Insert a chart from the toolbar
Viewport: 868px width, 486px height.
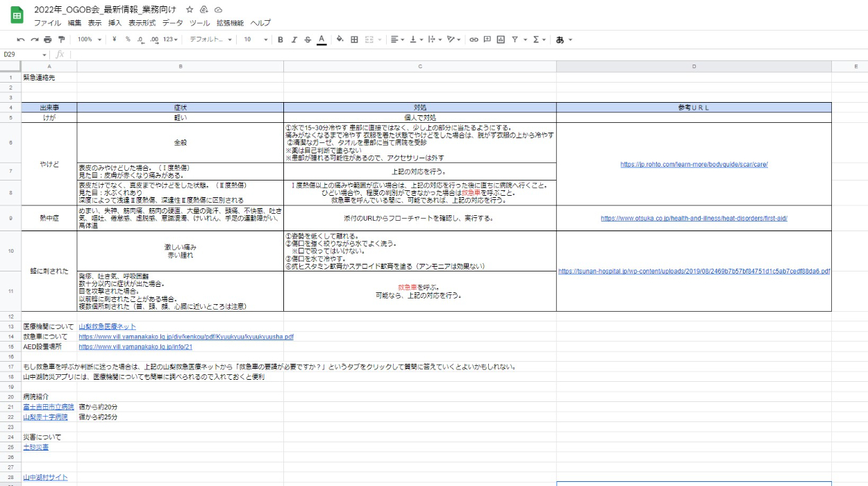(x=501, y=40)
